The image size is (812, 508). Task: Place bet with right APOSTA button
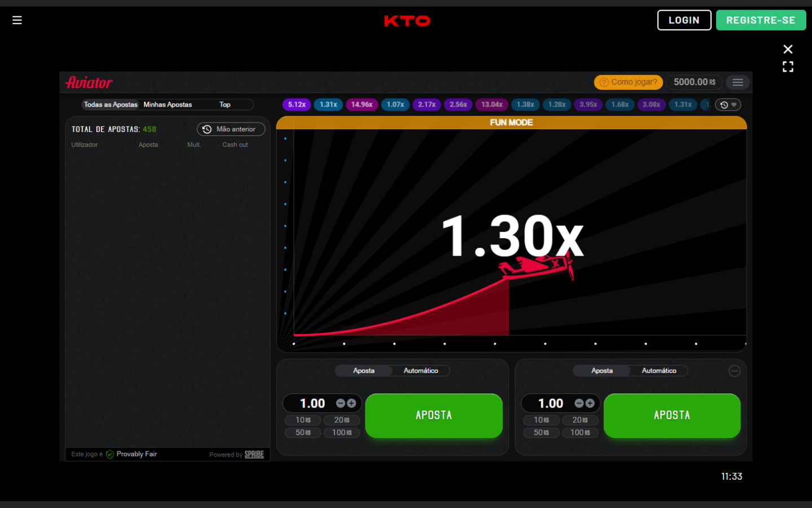pyautogui.click(x=672, y=415)
